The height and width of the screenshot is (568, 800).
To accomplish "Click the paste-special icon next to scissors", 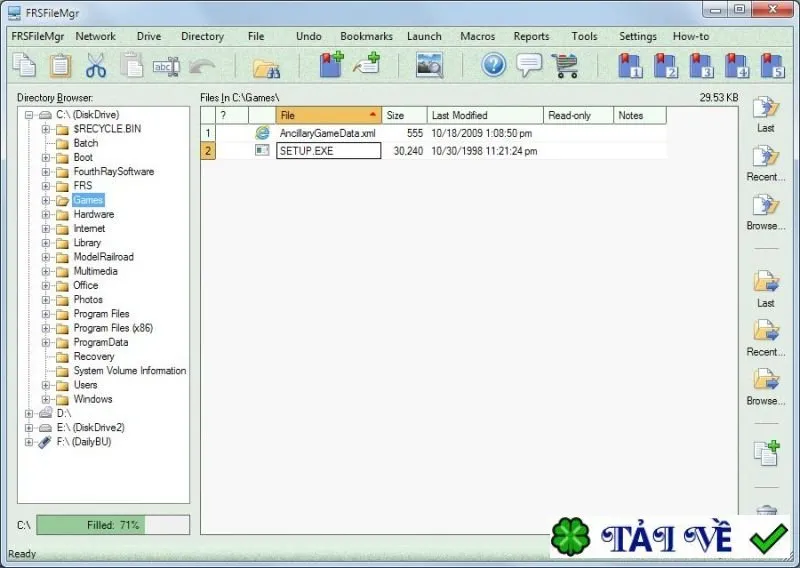I will coord(132,65).
